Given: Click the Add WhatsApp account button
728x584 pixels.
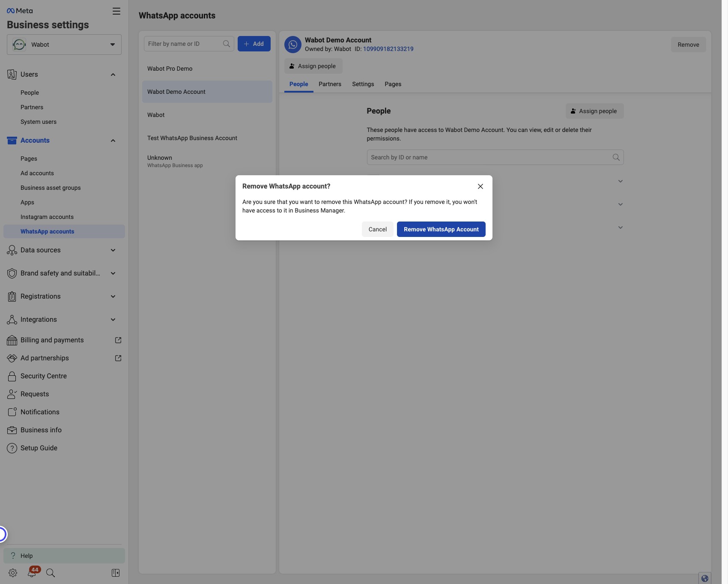Looking at the screenshot, I should coord(254,44).
